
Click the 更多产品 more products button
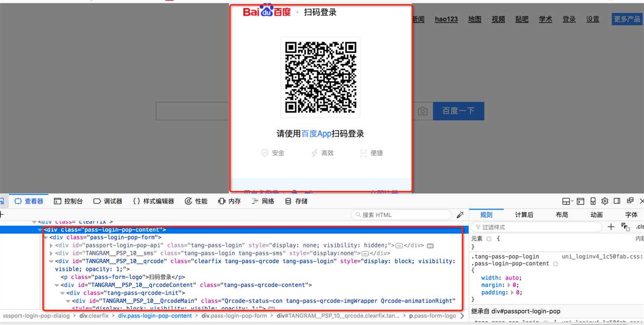pyautogui.click(x=627, y=19)
